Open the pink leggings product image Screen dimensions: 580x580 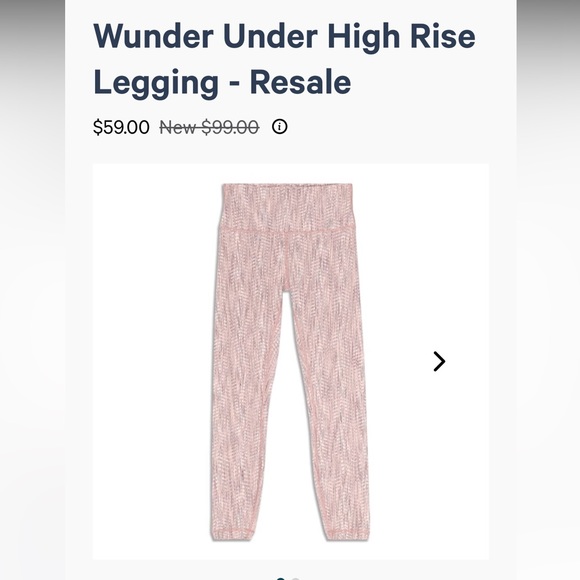290,362
